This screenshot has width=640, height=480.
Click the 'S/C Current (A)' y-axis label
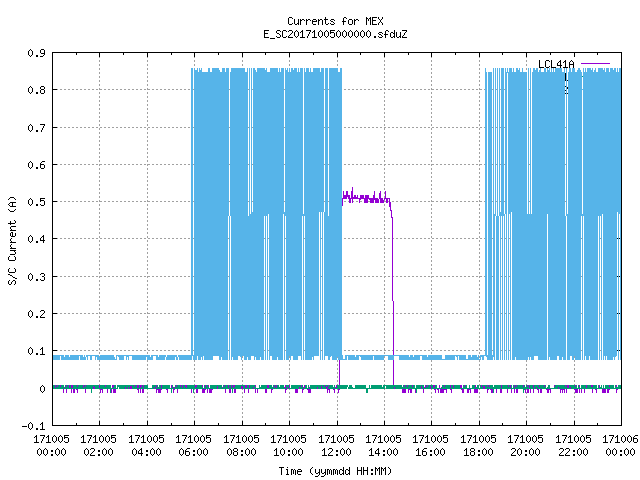12,240
